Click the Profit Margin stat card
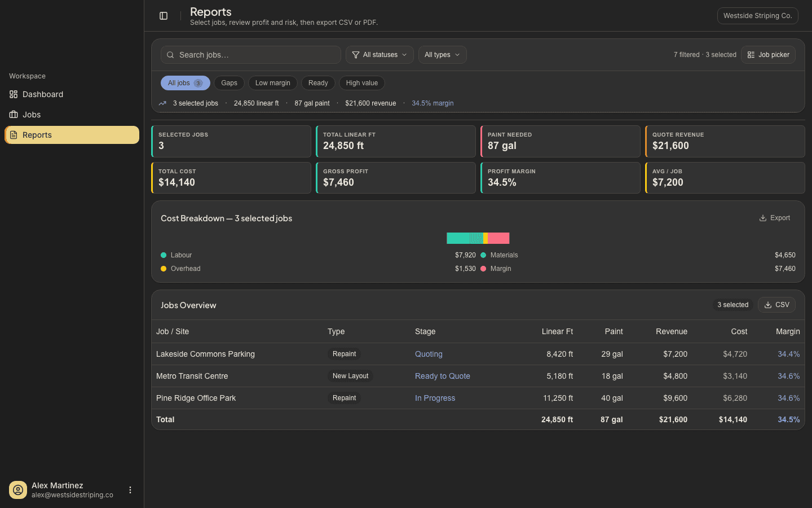This screenshot has width=812, height=508. point(561,178)
